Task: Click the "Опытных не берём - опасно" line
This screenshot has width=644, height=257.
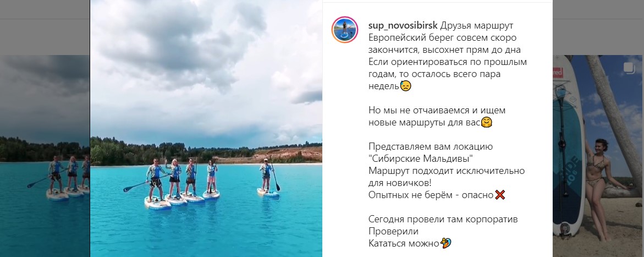Action: click(x=431, y=195)
